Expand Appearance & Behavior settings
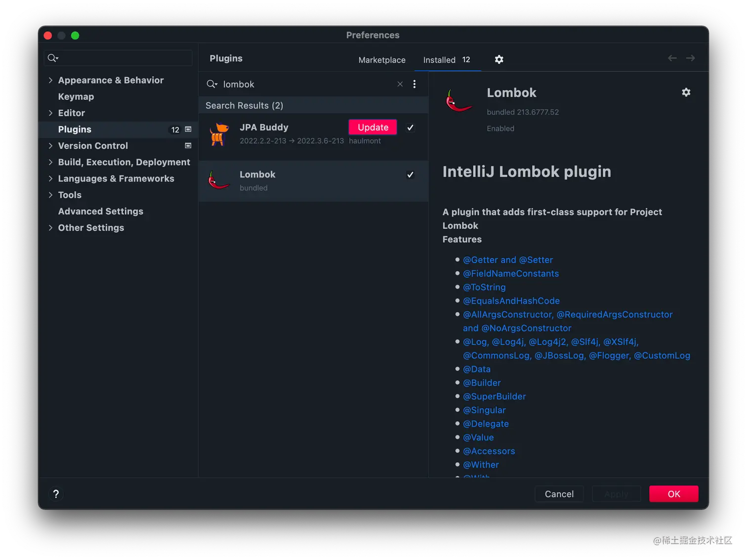 pos(50,80)
